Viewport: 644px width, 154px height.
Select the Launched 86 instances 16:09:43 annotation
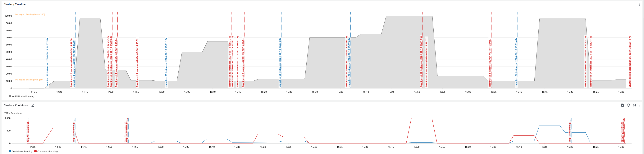pyautogui.click(x=516, y=62)
